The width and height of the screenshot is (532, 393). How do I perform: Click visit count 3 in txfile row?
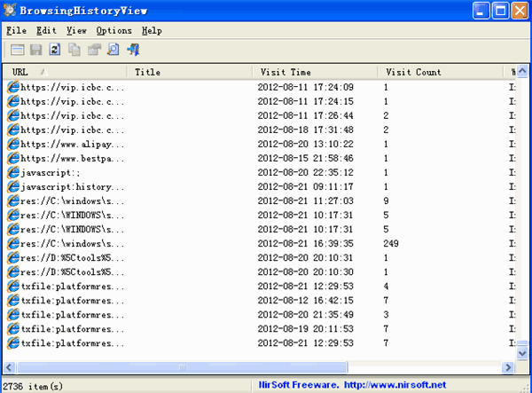[386, 315]
